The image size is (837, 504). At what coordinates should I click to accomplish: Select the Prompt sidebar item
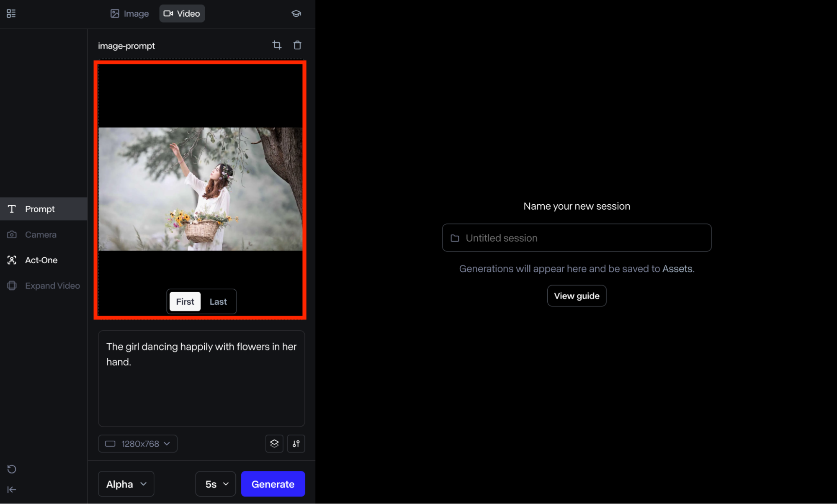44,209
